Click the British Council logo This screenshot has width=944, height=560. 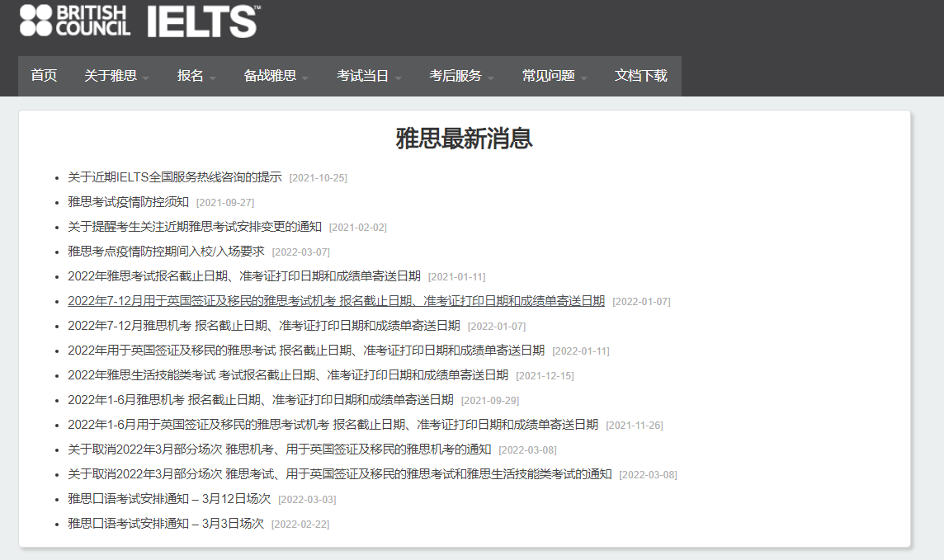pyautogui.click(x=75, y=21)
